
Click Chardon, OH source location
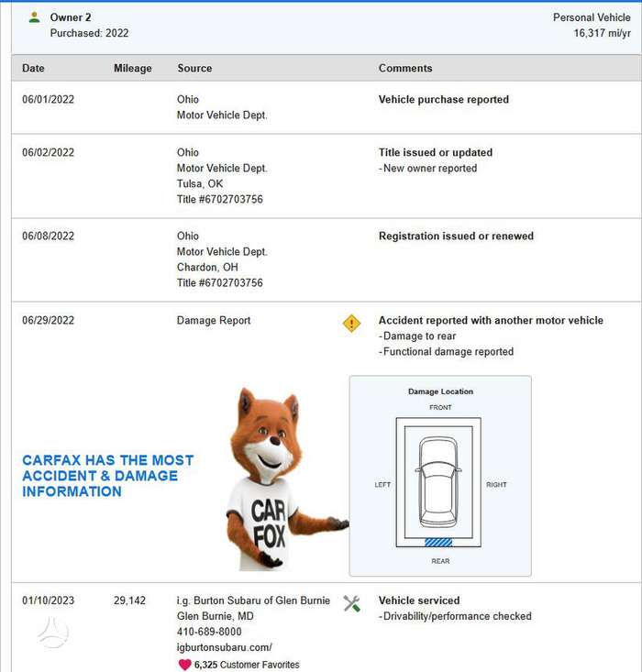pyautogui.click(x=207, y=268)
